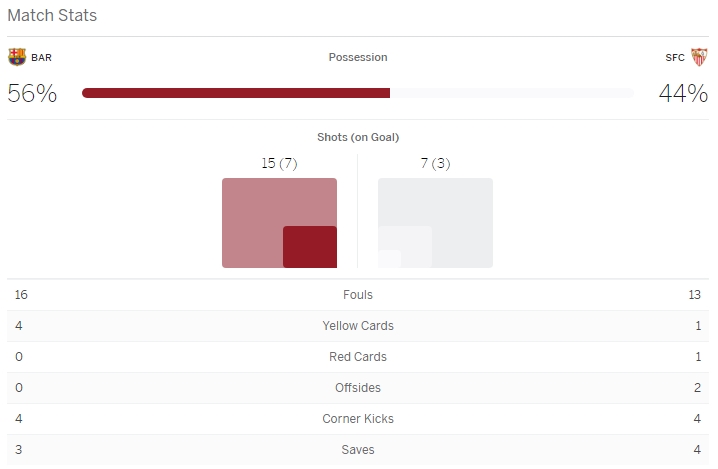The width and height of the screenshot is (718, 469).
Task: Select the Corner Kicks stat row
Action: pos(358,419)
